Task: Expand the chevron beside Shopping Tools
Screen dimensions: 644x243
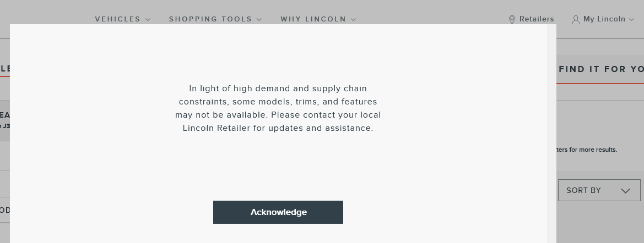Action: tap(259, 19)
